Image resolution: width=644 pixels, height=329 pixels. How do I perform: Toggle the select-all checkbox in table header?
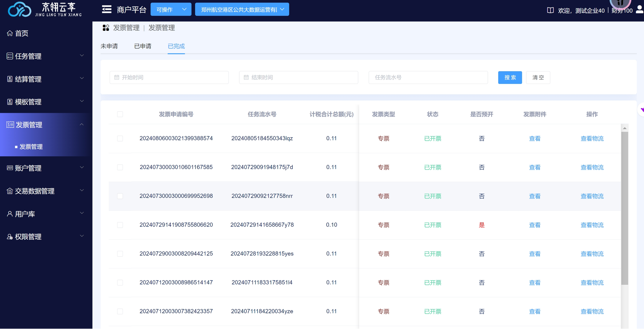click(x=120, y=114)
